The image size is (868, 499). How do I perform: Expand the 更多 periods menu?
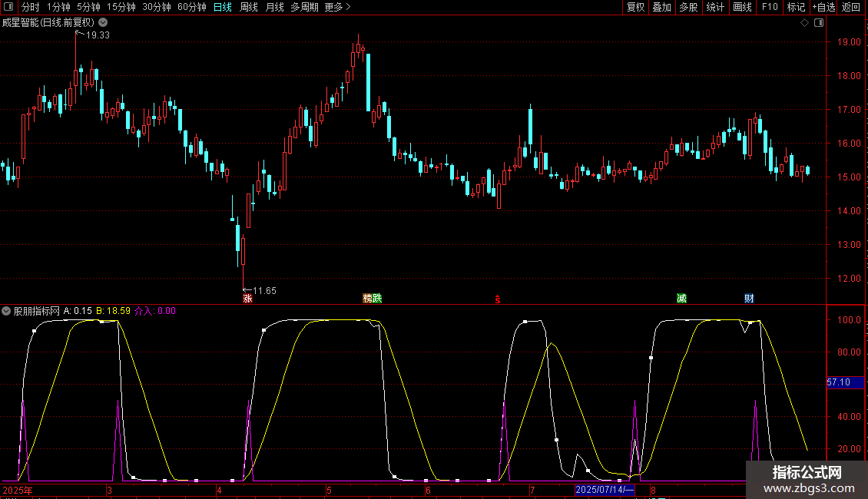click(337, 7)
